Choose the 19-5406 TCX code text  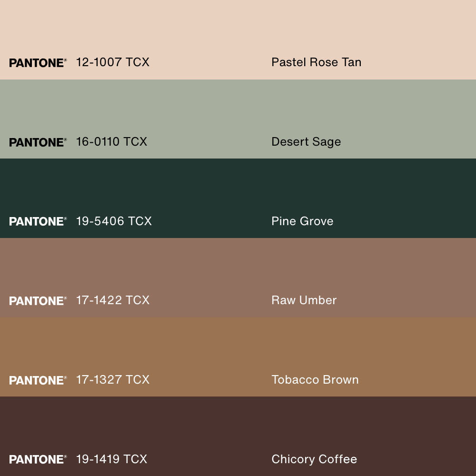pos(114,221)
